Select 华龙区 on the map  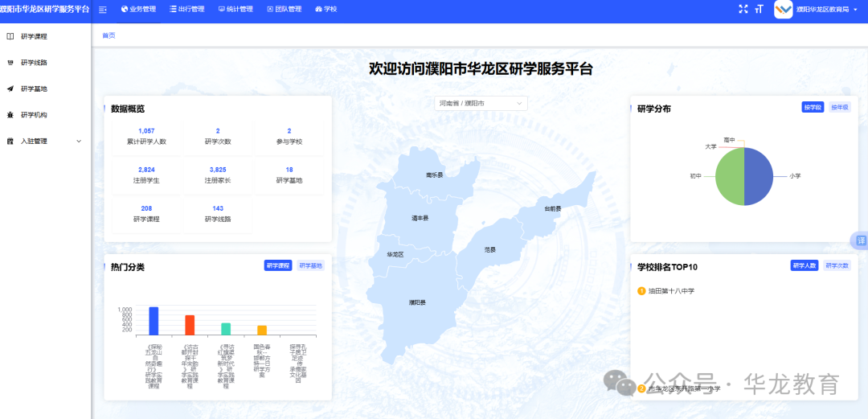(395, 254)
